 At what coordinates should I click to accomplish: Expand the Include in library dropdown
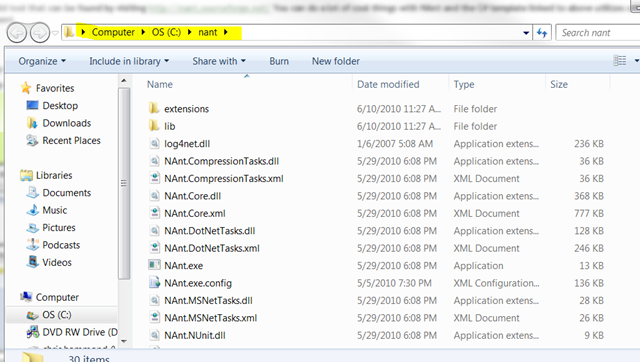point(129,61)
